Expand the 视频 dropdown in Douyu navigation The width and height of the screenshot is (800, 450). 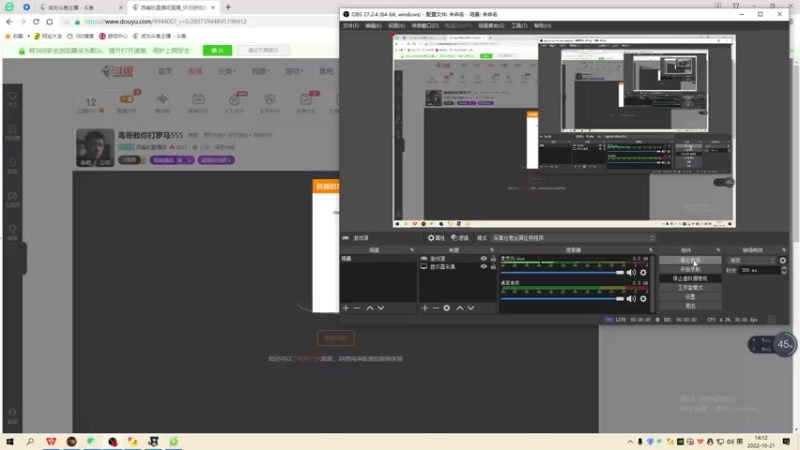click(x=261, y=71)
